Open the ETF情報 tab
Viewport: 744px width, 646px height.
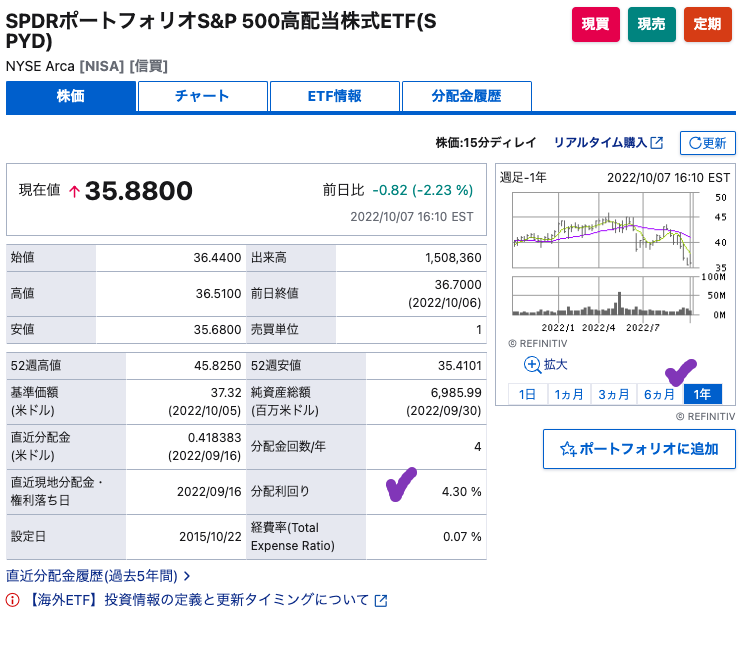[335, 96]
